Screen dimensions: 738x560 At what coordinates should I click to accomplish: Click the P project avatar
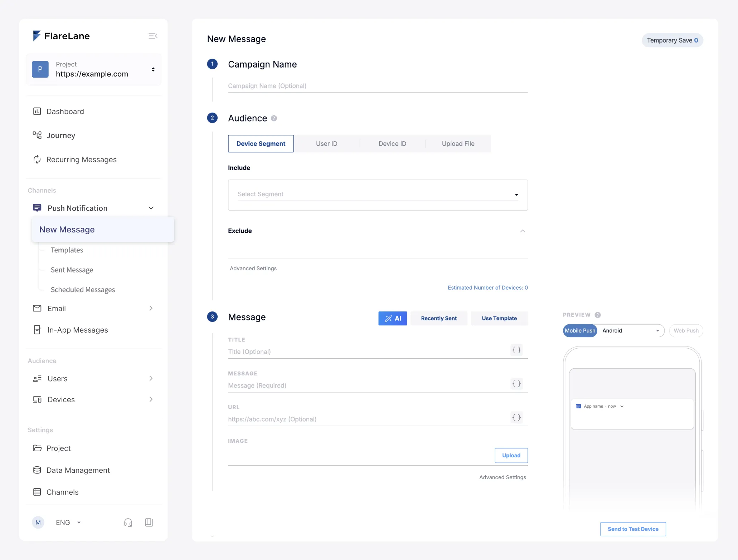click(40, 69)
